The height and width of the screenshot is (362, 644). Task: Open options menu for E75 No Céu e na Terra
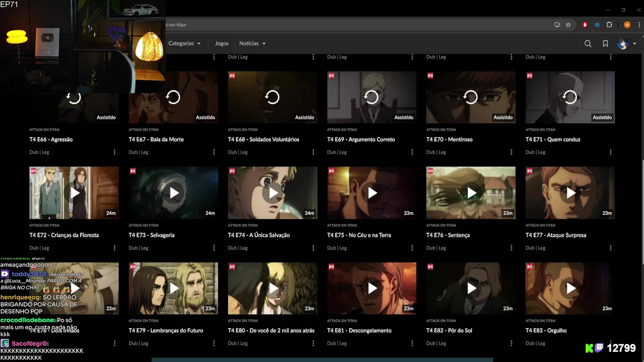point(412,248)
